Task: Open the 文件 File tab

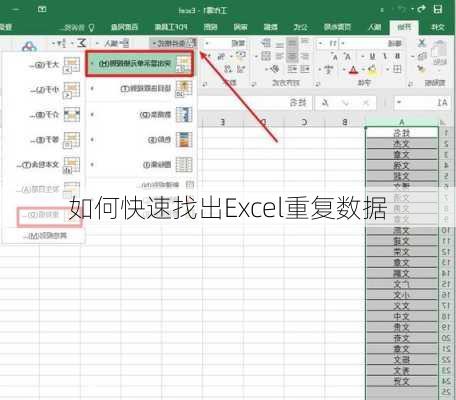Action: point(438,27)
